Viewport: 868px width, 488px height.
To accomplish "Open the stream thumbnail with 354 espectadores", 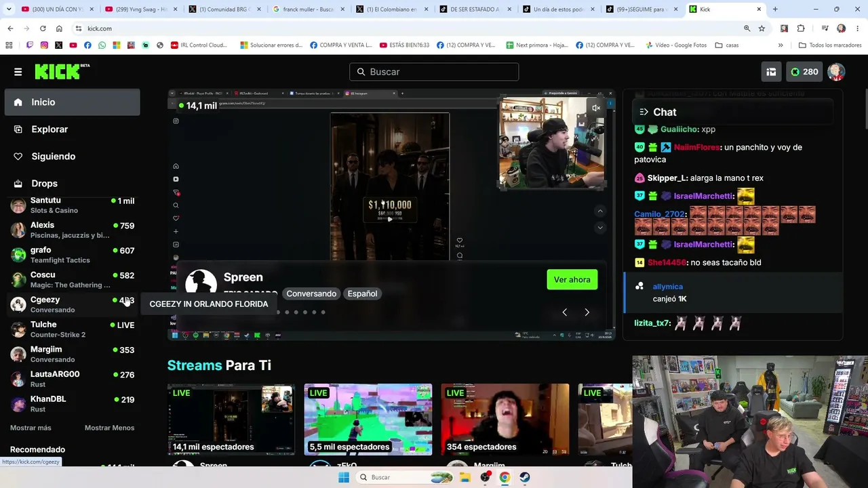I will click(x=505, y=420).
